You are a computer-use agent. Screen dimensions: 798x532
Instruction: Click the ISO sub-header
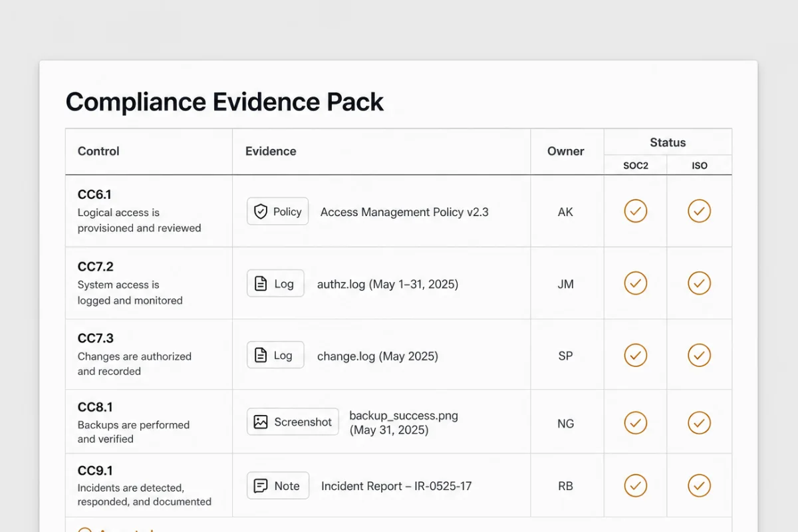pos(700,166)
